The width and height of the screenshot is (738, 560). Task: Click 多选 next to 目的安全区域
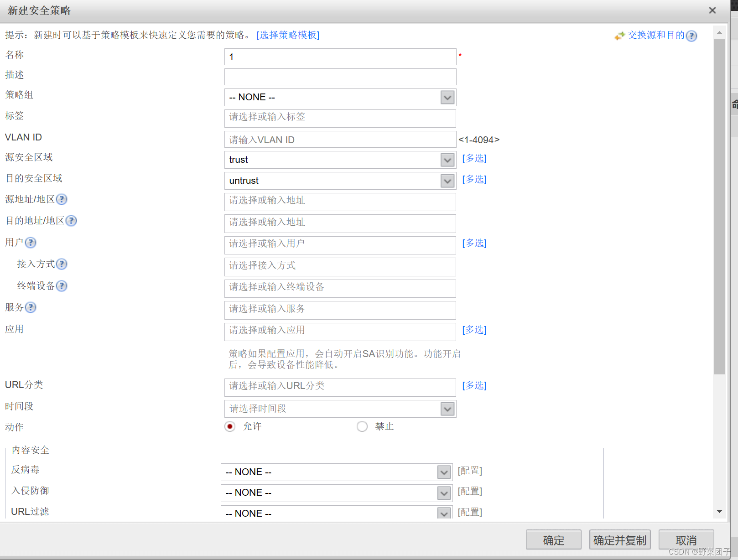pyautogui.click(x=474, y=179)
